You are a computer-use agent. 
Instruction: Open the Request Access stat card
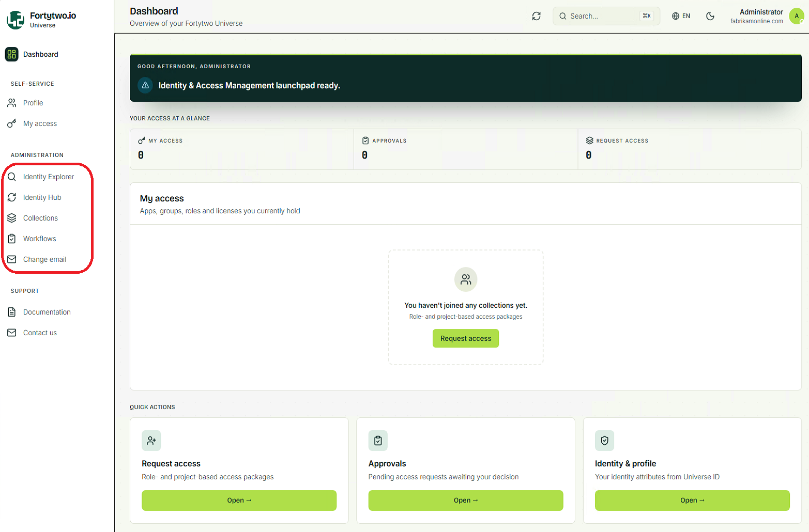pos(690,149)
